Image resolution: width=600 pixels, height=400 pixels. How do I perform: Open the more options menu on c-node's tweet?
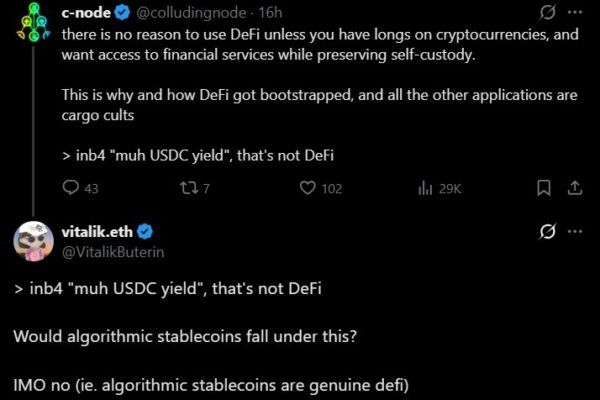[x=575, y=13]
